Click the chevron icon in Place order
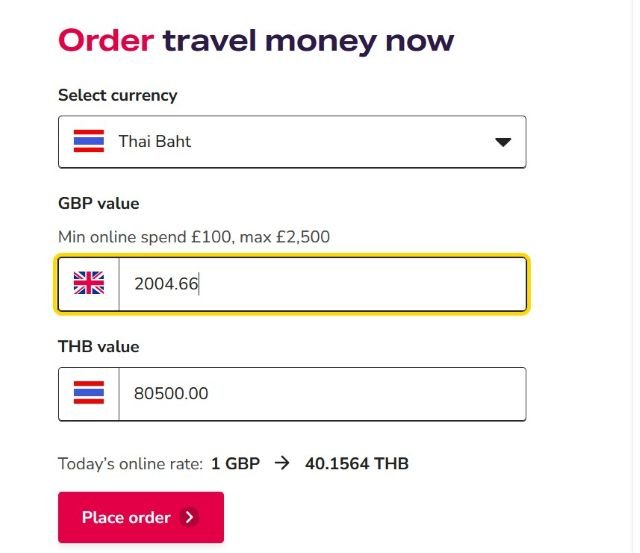 190,518
